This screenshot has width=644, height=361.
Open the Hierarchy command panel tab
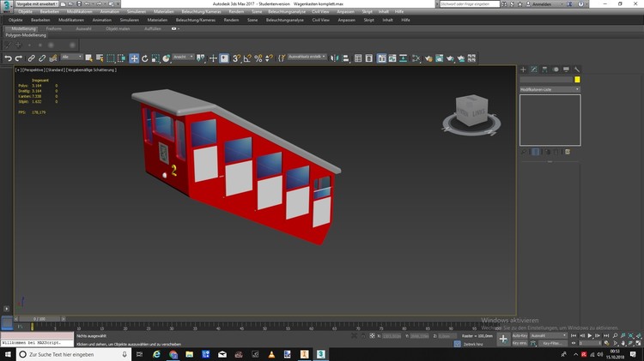(x=544, y=69)
